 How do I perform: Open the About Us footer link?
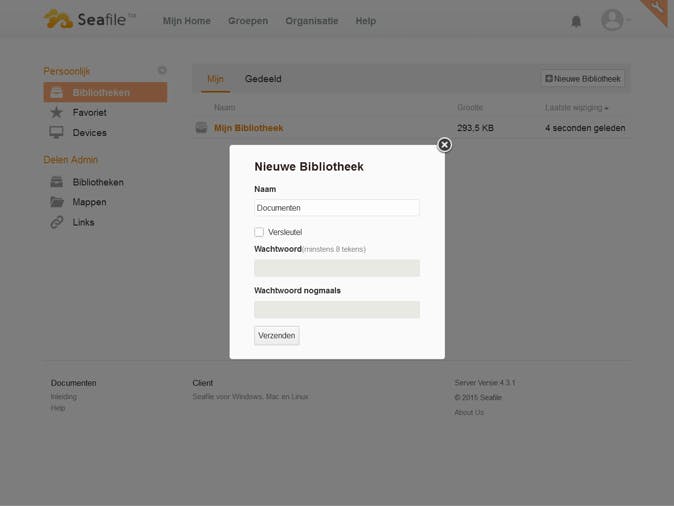click(x=469, y=412)
